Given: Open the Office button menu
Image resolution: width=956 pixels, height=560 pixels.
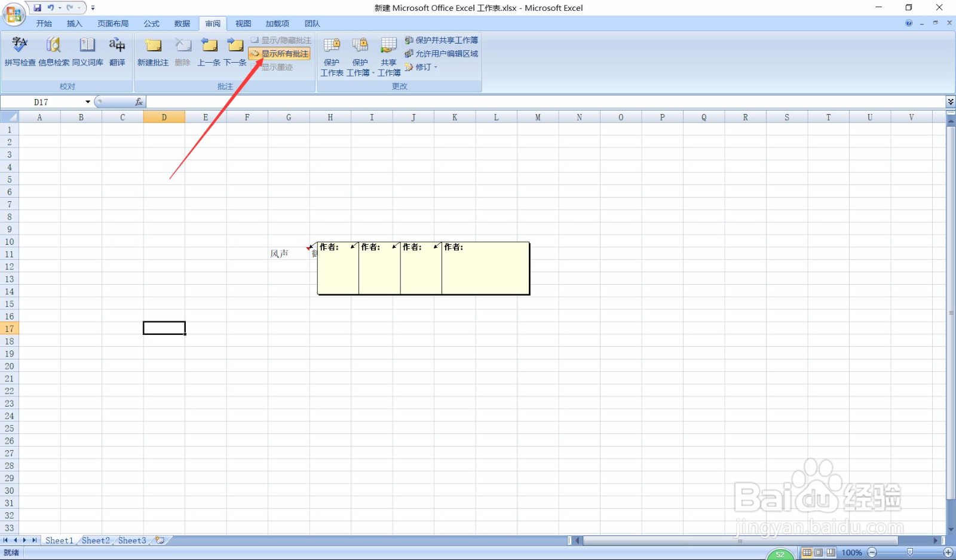Looking at the screenshot, I should [14, 14].
